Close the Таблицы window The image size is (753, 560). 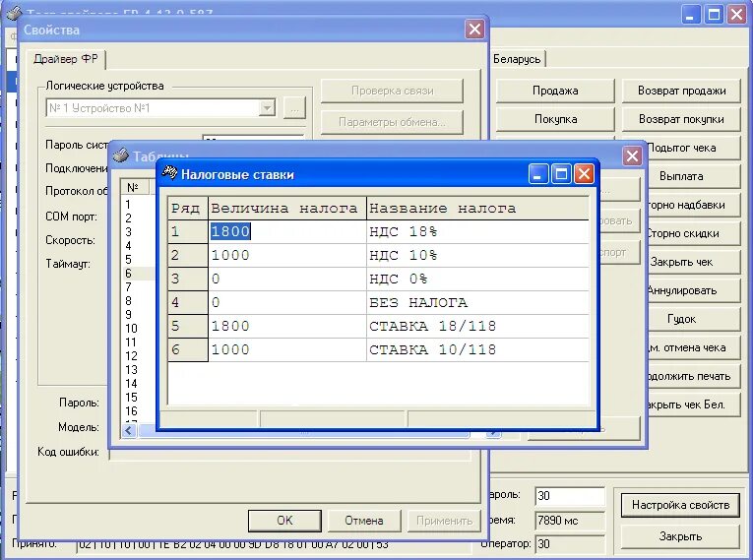pos(632,156)
